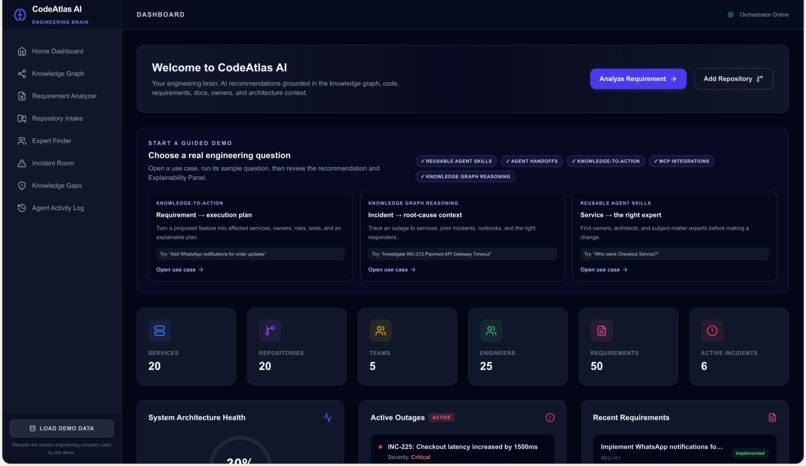The height and width of the screenshot is (466, 806).
Task: Click the Knowledge Gaps shield icon
Action: click(x=22, y=185)
